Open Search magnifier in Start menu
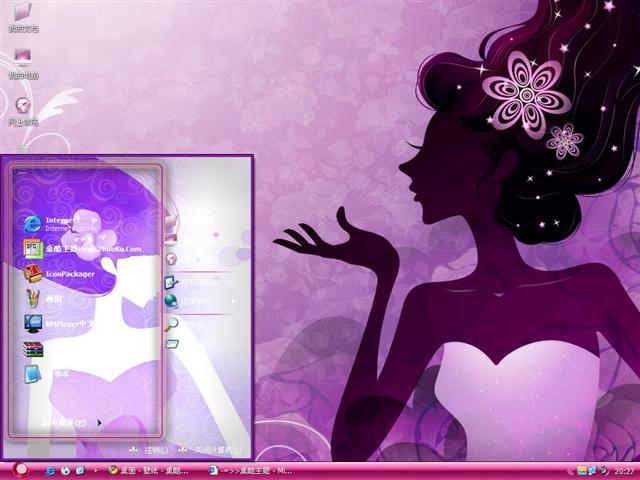 pyautogui.click(x=172, y=324)
